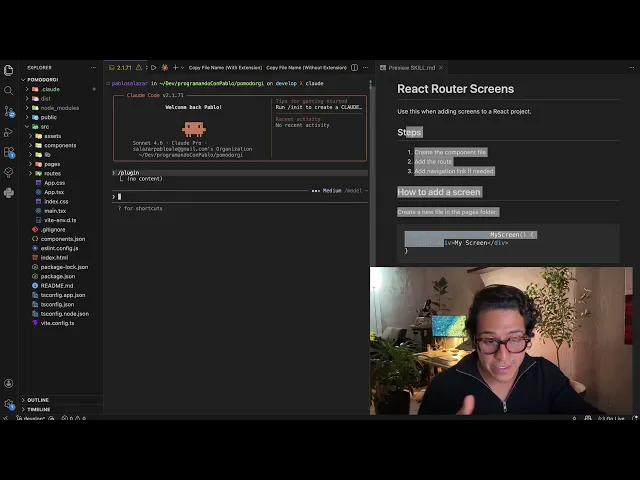Open the Run and Debug view
This screenshot has height=480, width=640.
tap(9, 132)
